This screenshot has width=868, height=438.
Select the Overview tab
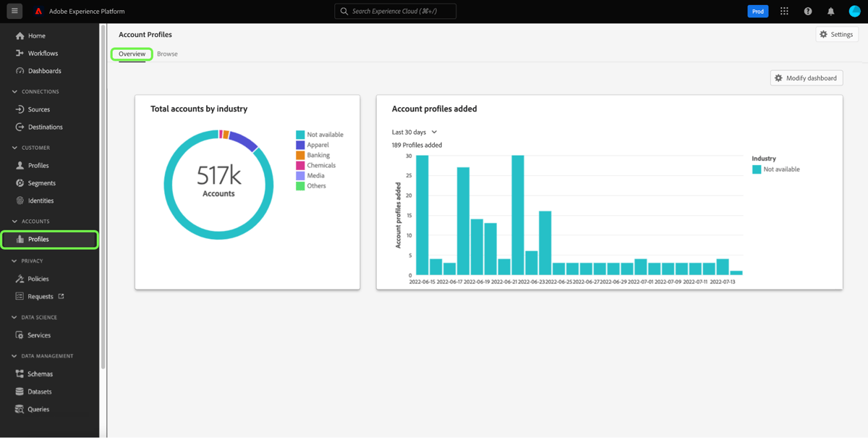click(x=131, y=54)
